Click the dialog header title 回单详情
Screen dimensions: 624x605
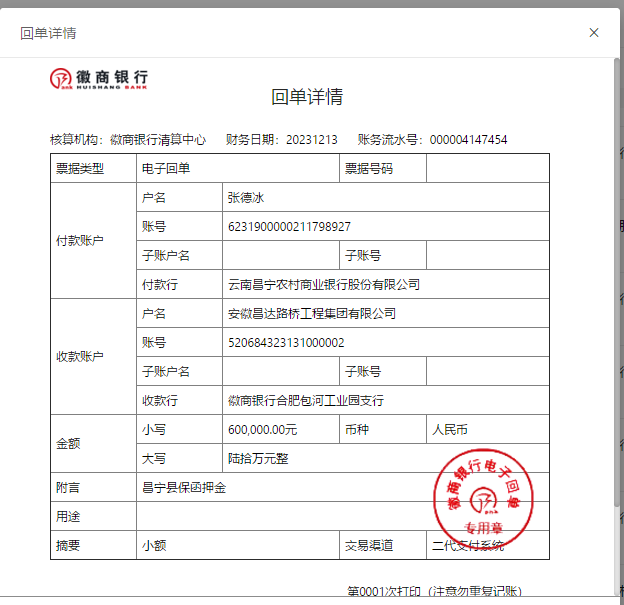click(48, 33)
